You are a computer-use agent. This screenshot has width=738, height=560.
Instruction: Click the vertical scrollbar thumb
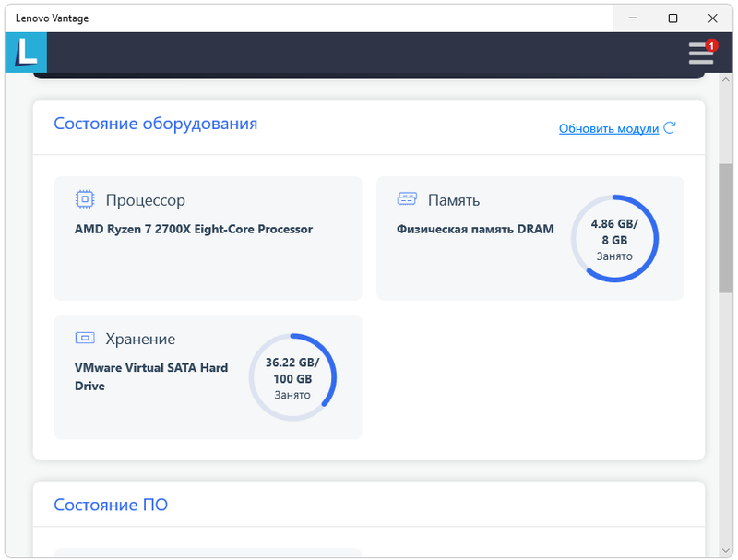(727, 228)
